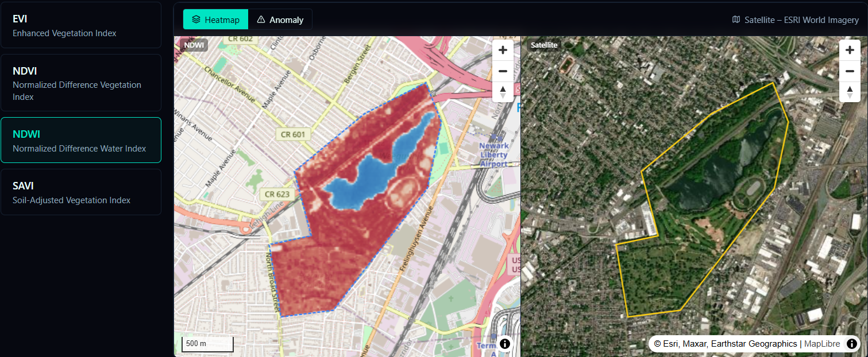Switch to the Heatmap tab
This screenshot has width=868, height=357.
tap(215, 20)
